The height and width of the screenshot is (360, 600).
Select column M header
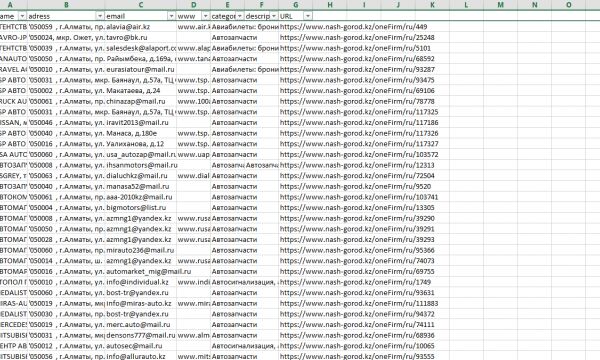click(500, 5)
